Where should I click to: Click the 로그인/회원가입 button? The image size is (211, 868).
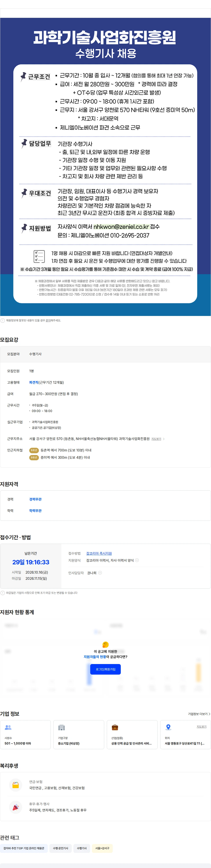click(x=105, y=669)
